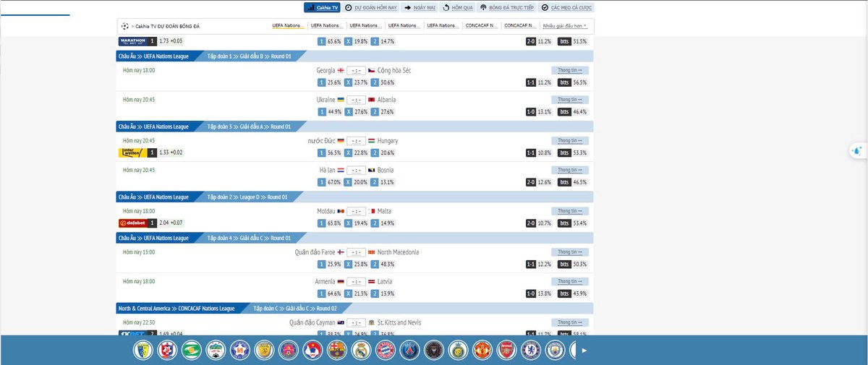Click the North Macedonia team name
The width and height of the screenshot is (868, 365).
click(x=398, y=252)
